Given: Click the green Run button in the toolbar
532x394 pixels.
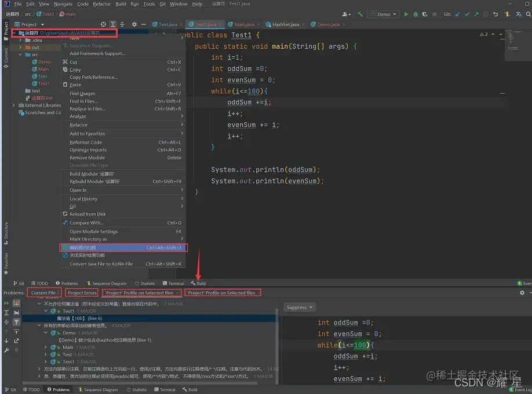Looking at the screenshot, I should pos(406,14).
